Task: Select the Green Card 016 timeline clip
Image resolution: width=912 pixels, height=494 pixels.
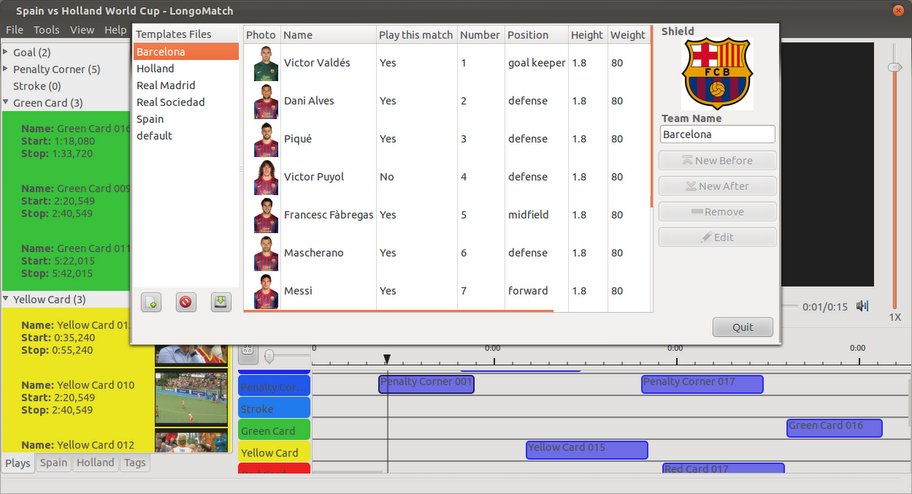Action: click(835, 428)
